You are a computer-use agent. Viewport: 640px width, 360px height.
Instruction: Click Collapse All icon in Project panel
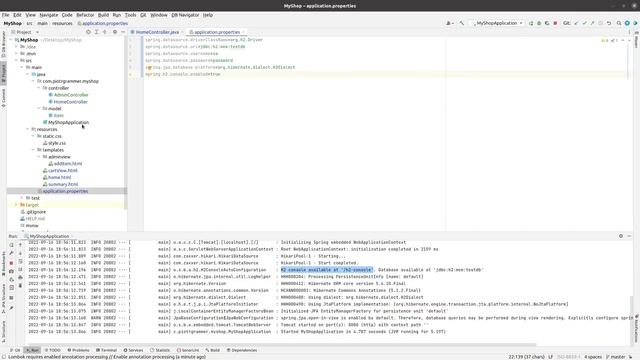coord(104,32)
